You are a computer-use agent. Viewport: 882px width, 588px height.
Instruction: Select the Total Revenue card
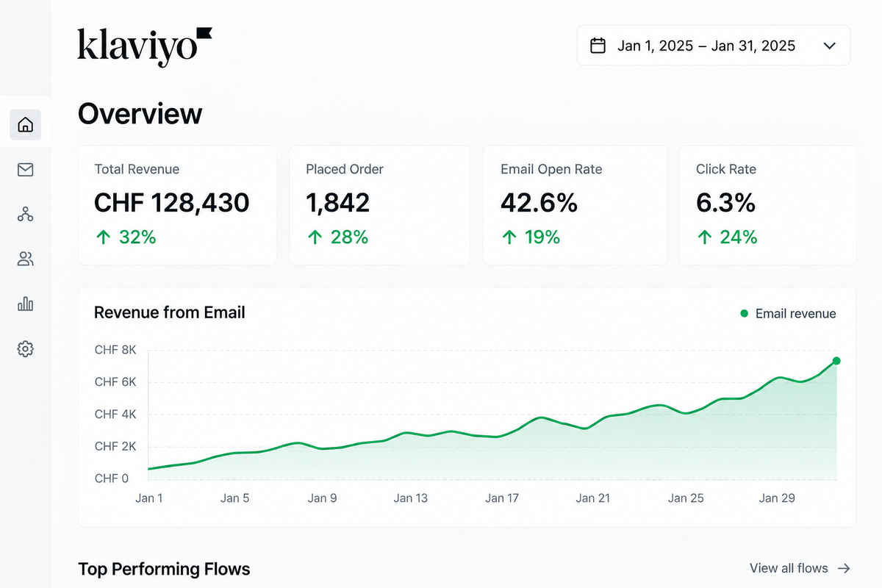[x=177, y=205]
